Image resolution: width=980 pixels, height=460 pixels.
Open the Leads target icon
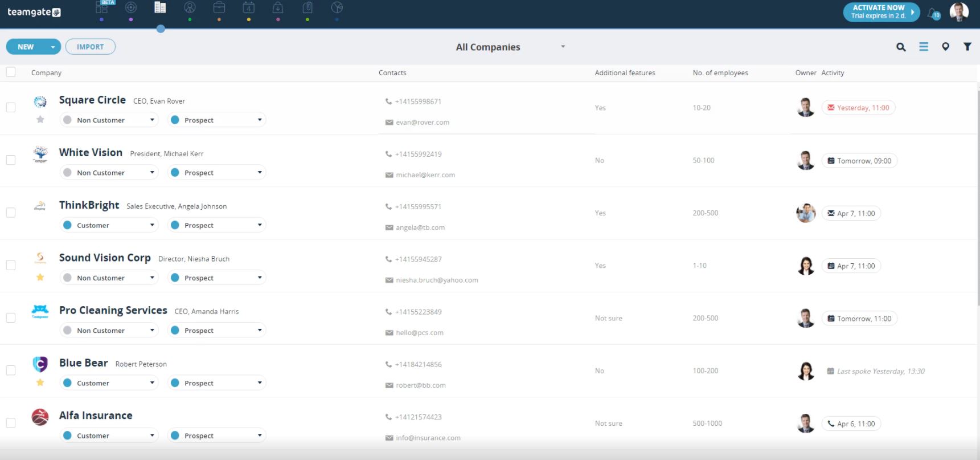pos(131,7)
